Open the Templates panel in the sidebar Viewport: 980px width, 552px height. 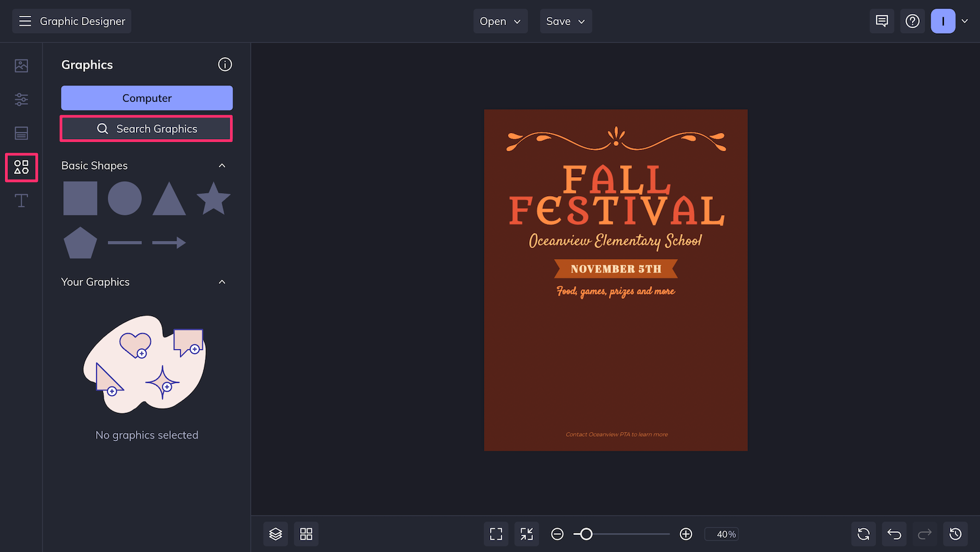21,133
